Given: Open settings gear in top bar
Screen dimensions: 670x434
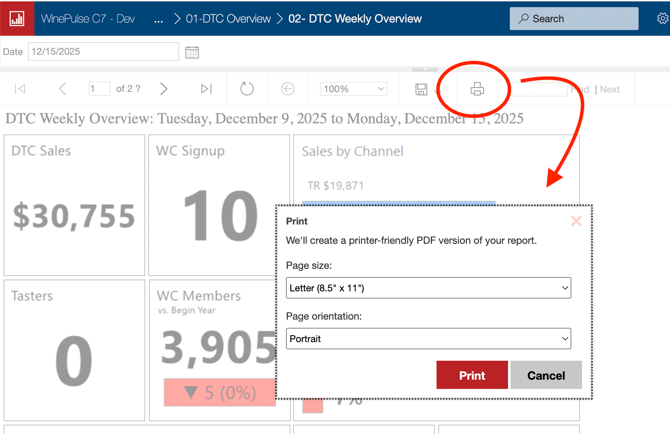Looking at the screenshot, I should click(662, 18).
